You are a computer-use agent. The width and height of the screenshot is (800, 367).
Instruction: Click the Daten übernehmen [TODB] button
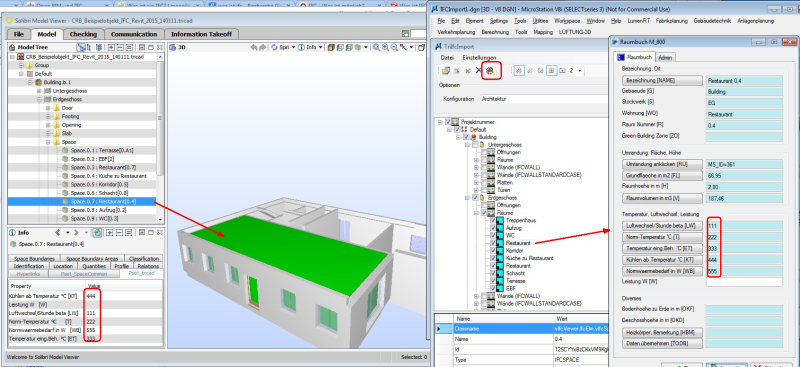click(662, 344)
